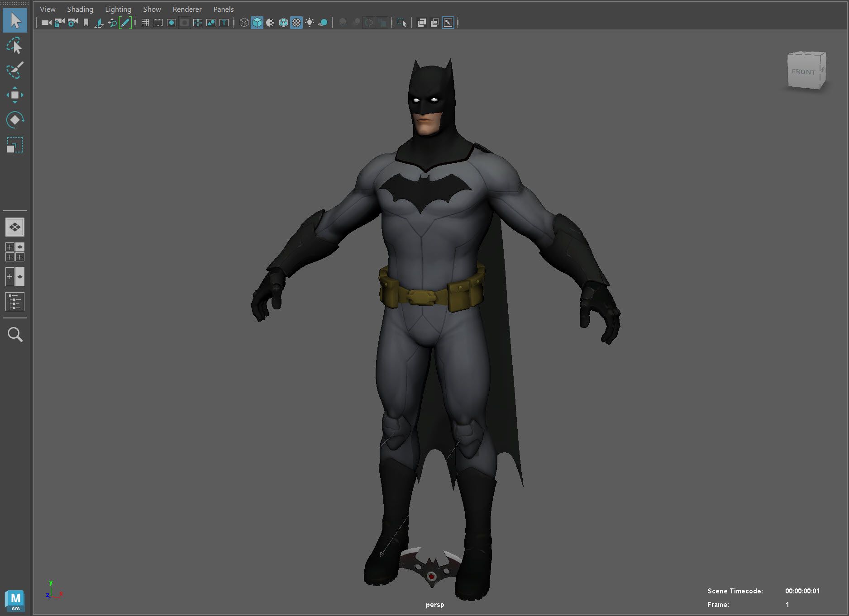Screen dimensions: 849x616
Task: Open the Grease Pencil tool
Action: [125, 23]
